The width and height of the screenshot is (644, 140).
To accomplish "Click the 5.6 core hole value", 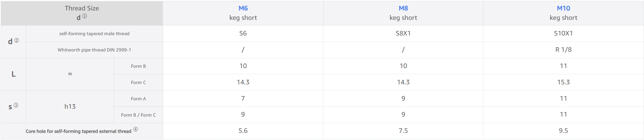I will pyautogui.click(x=243, y=131).
